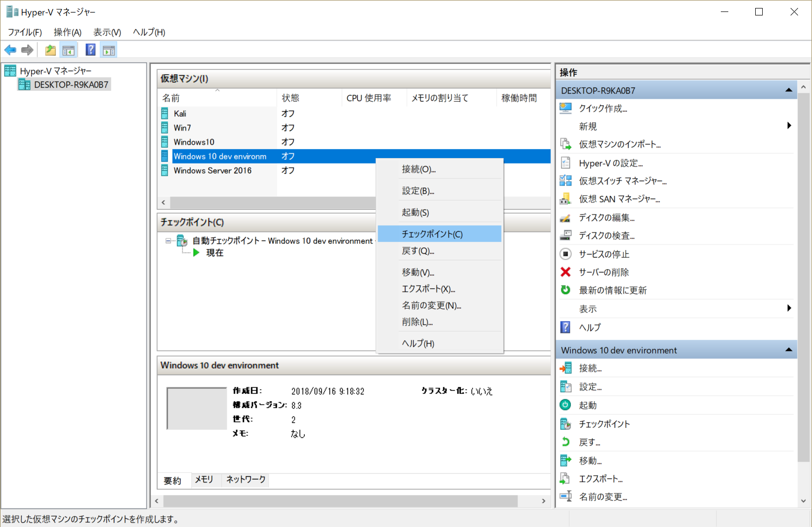Open Hyper-V の設定
Image resolution: width=812 pixels, height=527 pixels.
pyautogui.click(x=611, y=163)
